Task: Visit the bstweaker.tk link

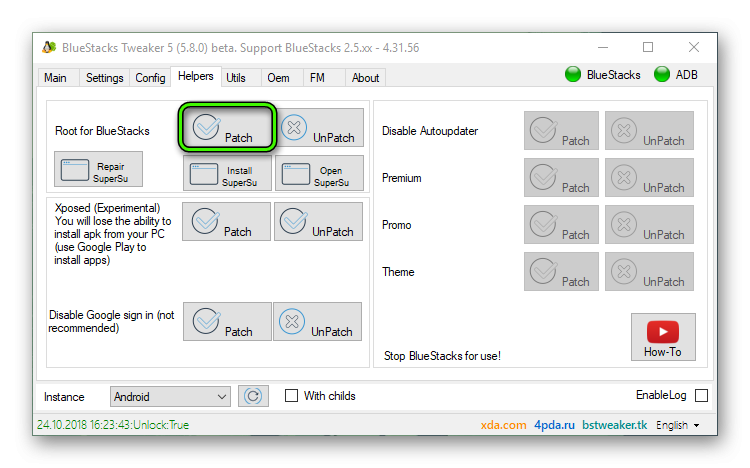Action: (615, 425)
